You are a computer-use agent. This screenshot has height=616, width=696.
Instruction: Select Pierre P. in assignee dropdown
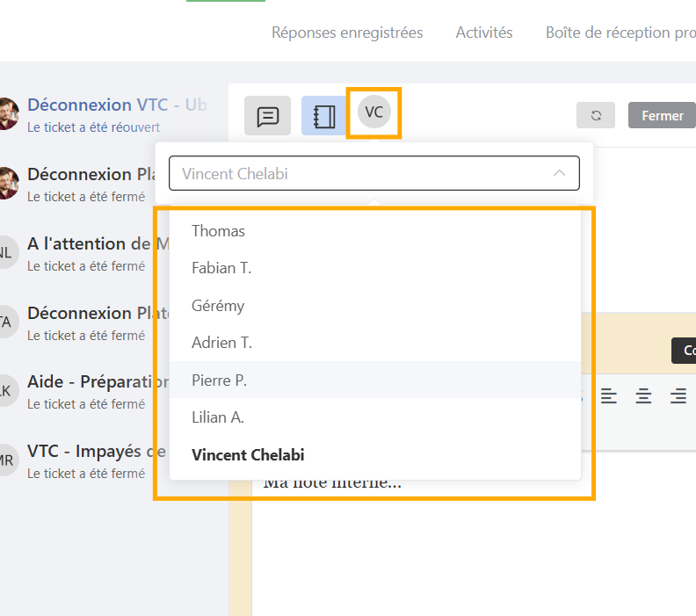click(x=219, y=380)
